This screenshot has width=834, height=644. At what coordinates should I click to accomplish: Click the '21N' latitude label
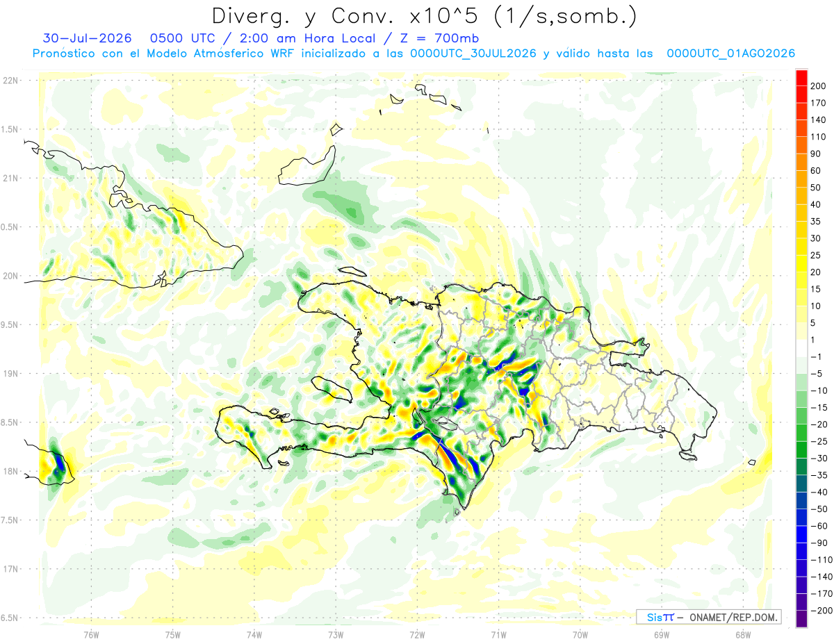[x=10, y=179]
